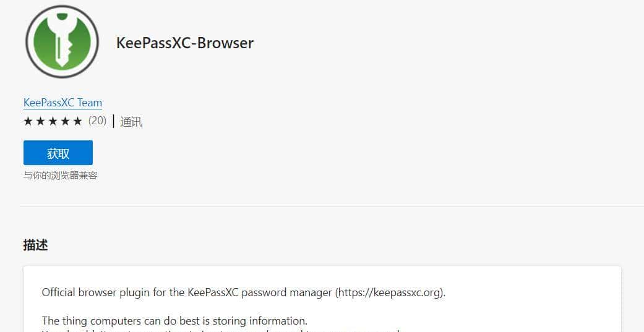Click the 描述 section heading
This screenshot has width=644, height=332.
[x=35, y=245]
